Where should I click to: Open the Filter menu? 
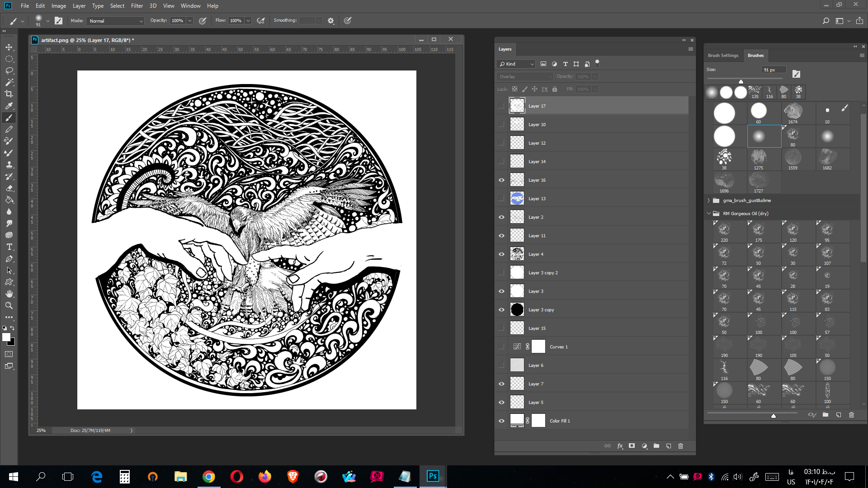tap(137, 6)
